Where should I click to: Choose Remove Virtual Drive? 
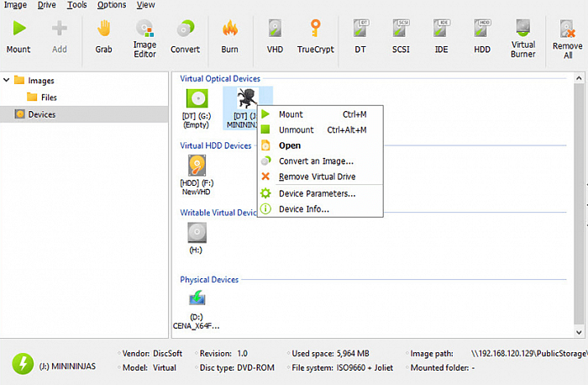click(320, 177)
